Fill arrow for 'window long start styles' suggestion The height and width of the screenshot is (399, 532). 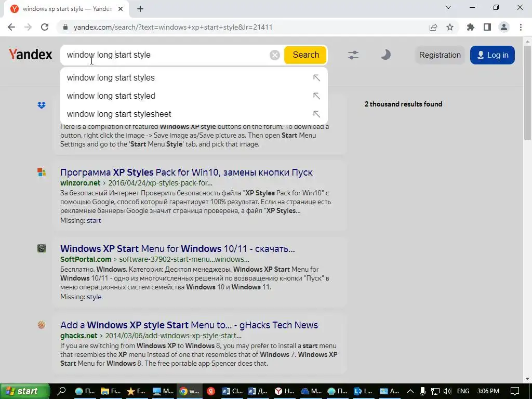[316, 78]
